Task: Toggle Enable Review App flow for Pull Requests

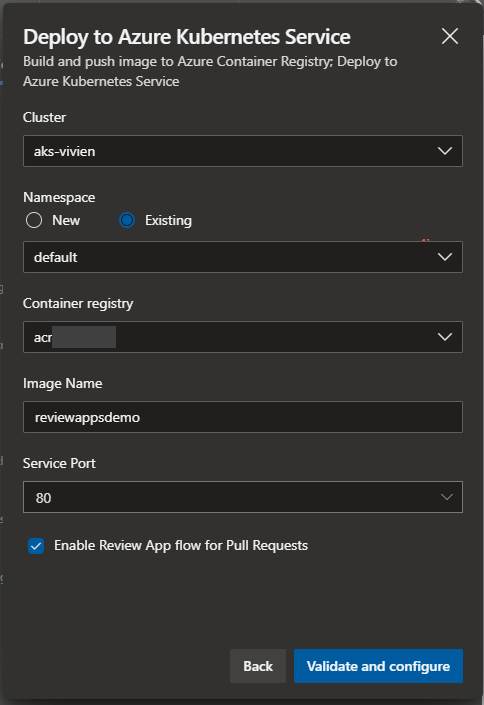Action: tap(36, 546)
